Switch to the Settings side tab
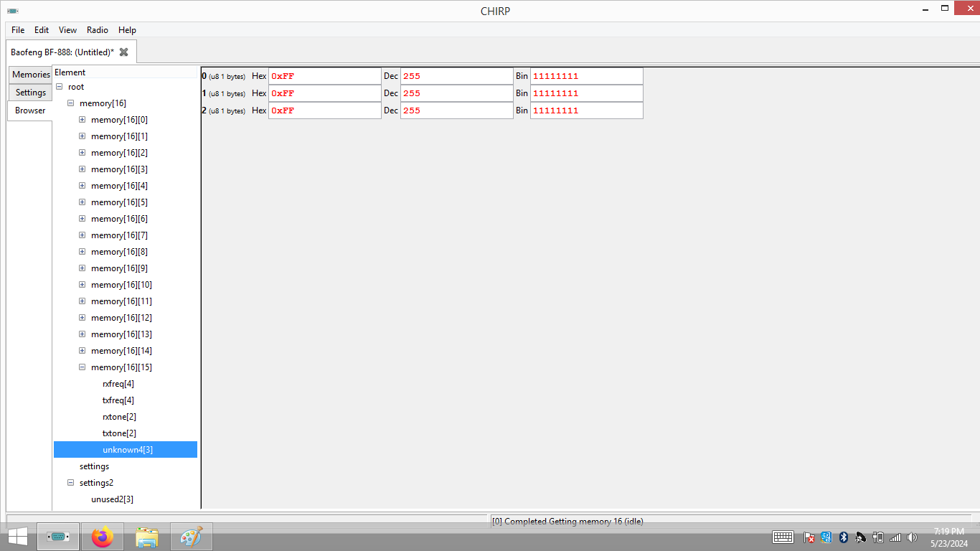This screenshot has width=980, height=551. [x=31, y=93]
